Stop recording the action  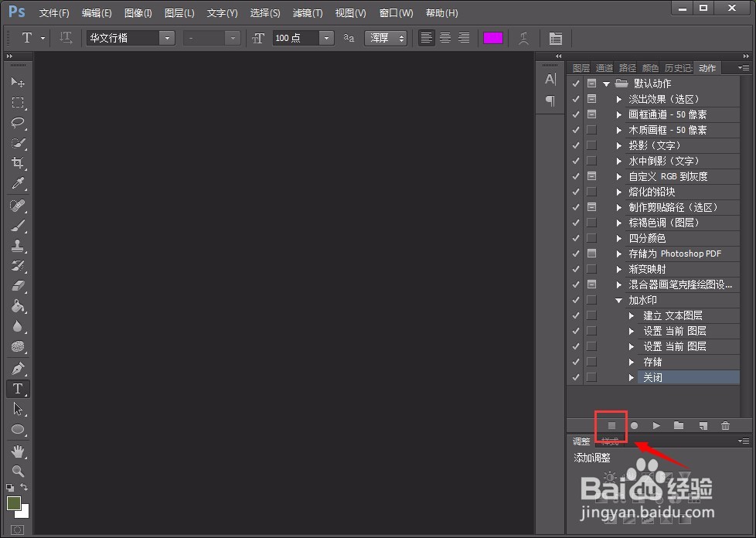coord(612,426)
